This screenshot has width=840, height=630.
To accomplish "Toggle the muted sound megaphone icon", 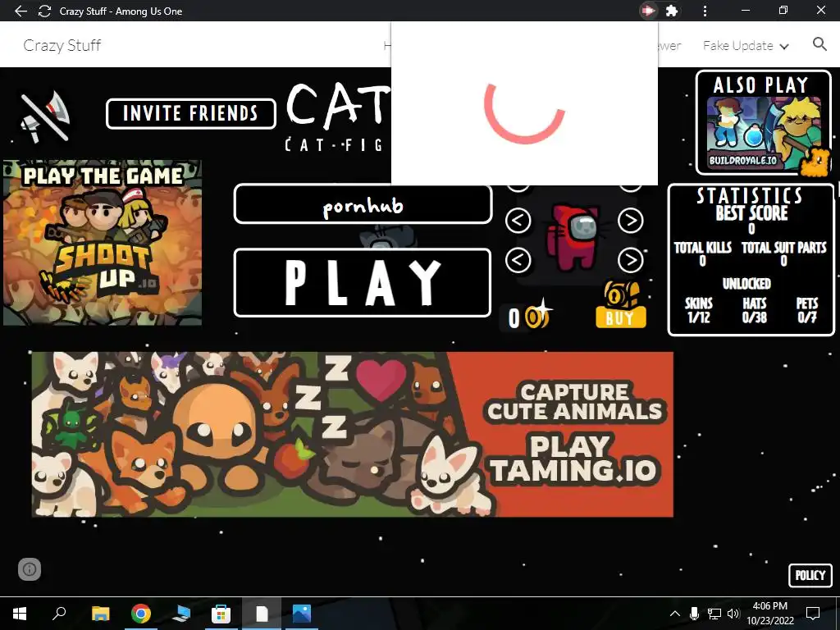I will coord(45,117).
